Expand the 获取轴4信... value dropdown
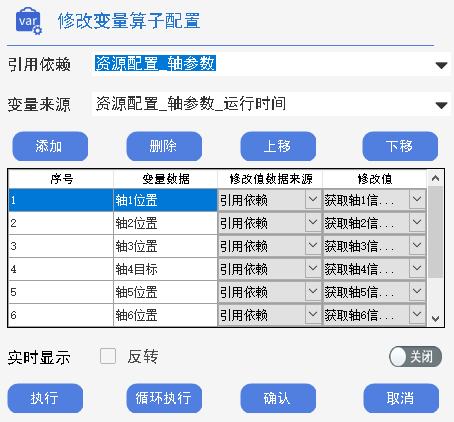Viewport: 454px width, 422px height. [x=417, y=268]
